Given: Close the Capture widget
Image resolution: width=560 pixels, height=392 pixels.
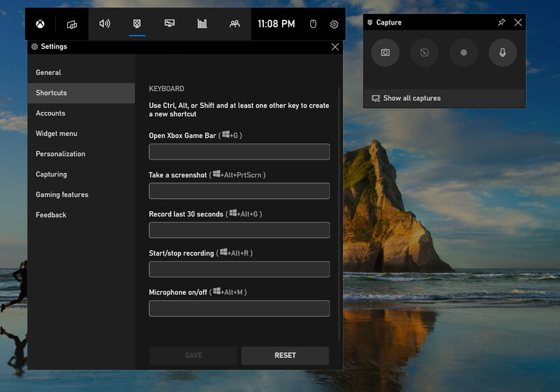Looking at the screenshot, I should (x=518, y=22).
